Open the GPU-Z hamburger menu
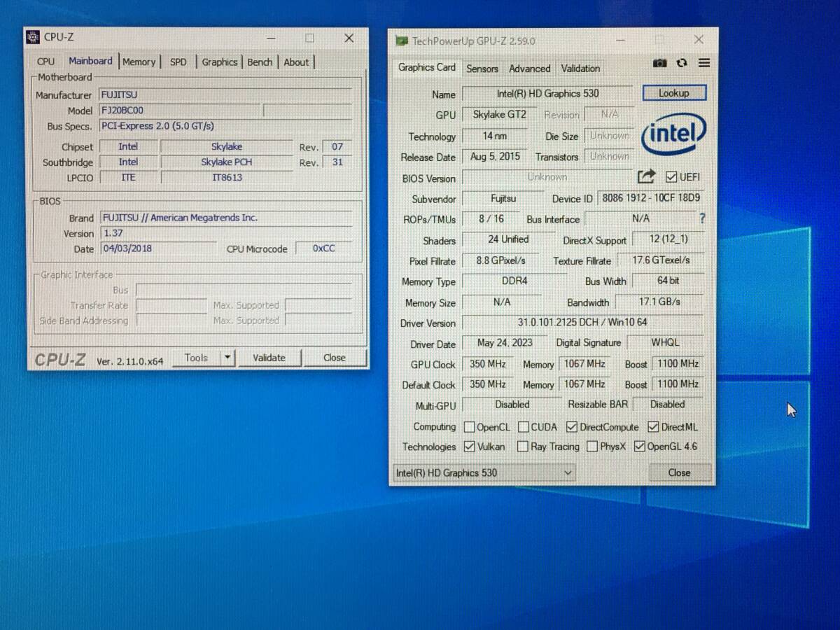Screen dimensions: 840x630 (x=704, y=63)
